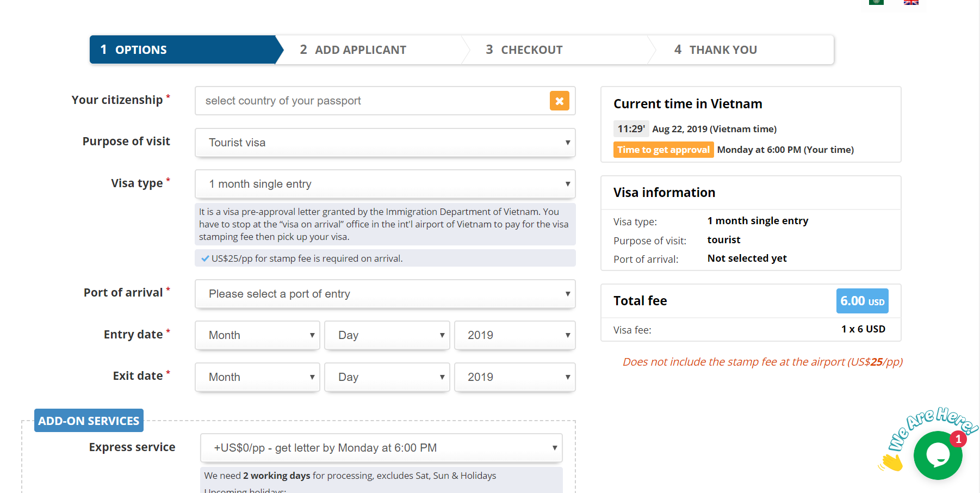
Task: Select Entry date Month dropdown
Action: 257,335
